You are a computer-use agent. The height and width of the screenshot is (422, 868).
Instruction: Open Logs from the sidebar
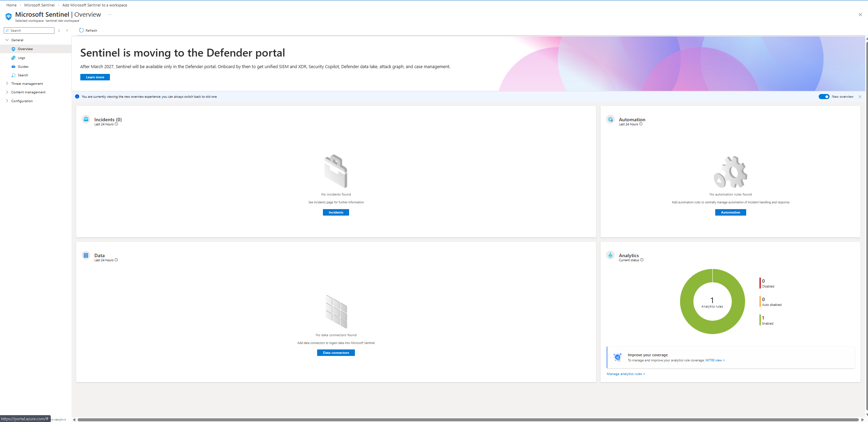[21, 58]
